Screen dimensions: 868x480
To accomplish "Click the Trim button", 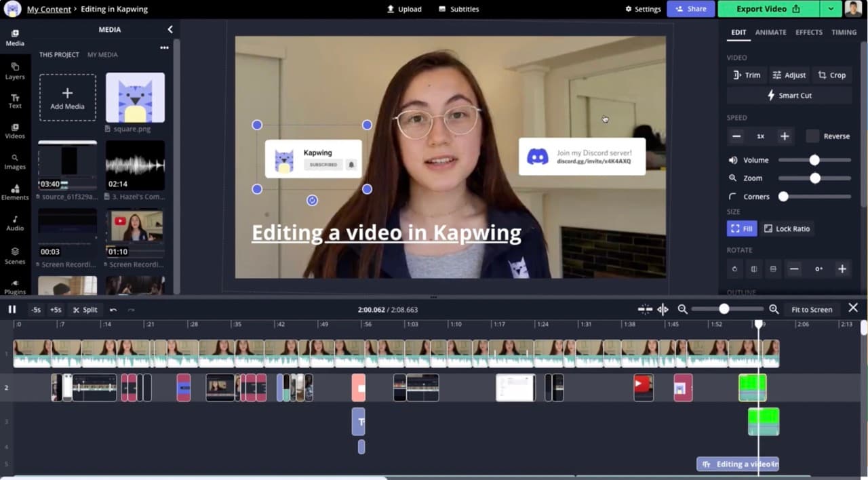I will (747, 75).
